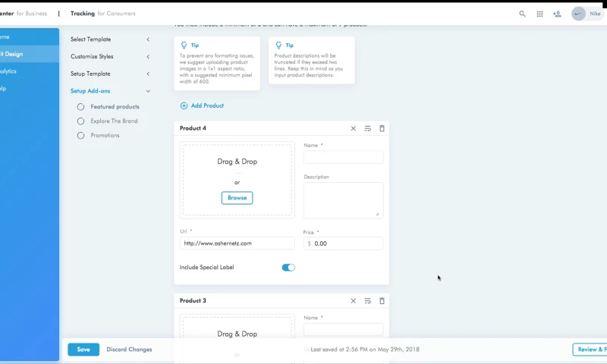Click the Product 4 Name field

click(x=344, y=157)
